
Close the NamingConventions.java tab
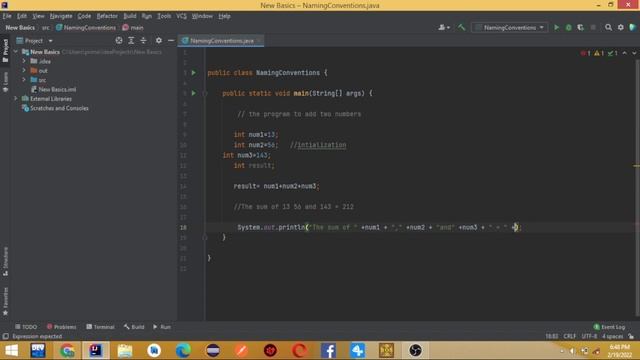(x=259, y=40)
